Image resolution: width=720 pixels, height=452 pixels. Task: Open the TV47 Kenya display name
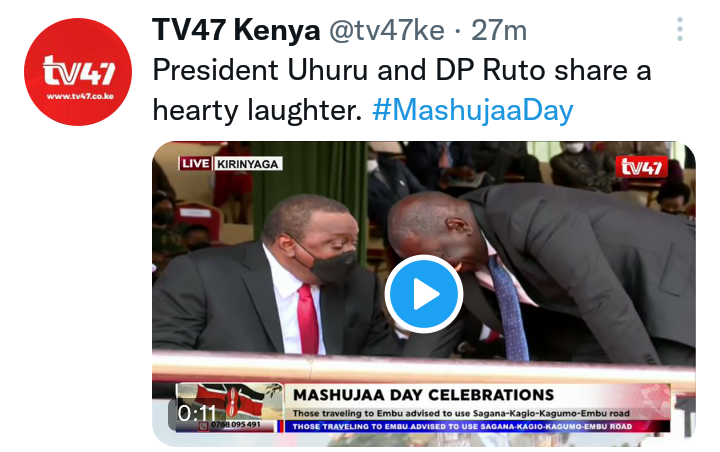click(x=236, y=30)
